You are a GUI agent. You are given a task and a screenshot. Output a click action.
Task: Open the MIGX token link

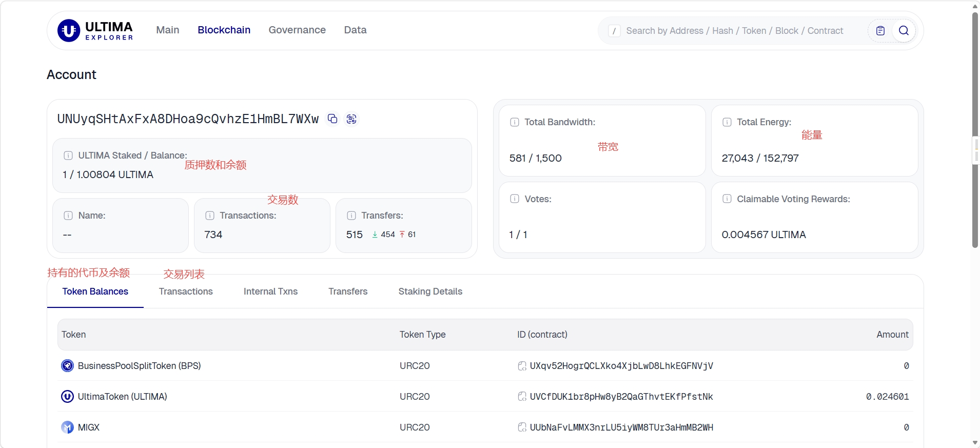(88, 427)
